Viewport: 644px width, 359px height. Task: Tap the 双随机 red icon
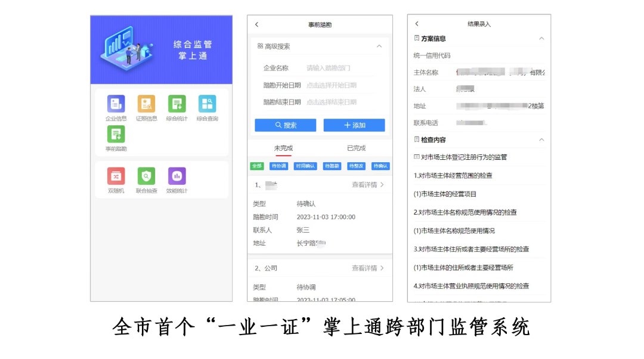116,177
